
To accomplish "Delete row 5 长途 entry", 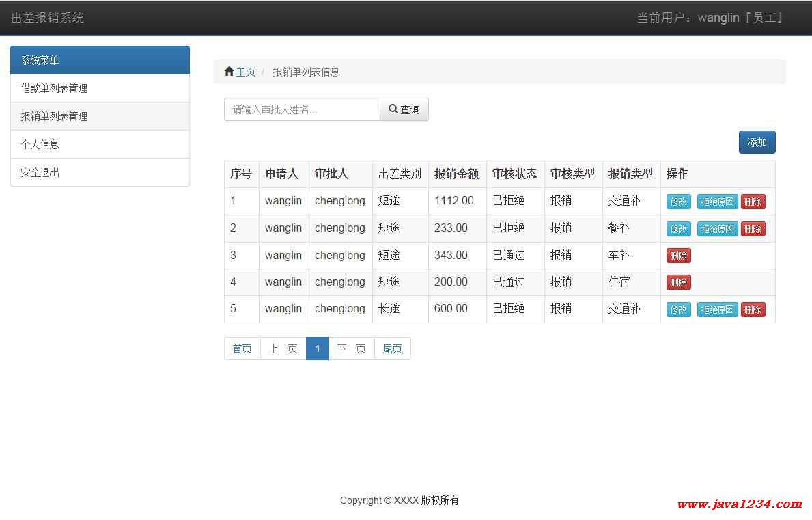I will [753, 310].
